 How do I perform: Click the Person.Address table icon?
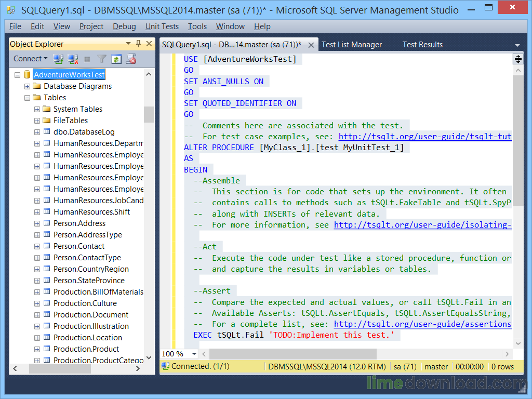pyautogui.click(x=47, y=223)
